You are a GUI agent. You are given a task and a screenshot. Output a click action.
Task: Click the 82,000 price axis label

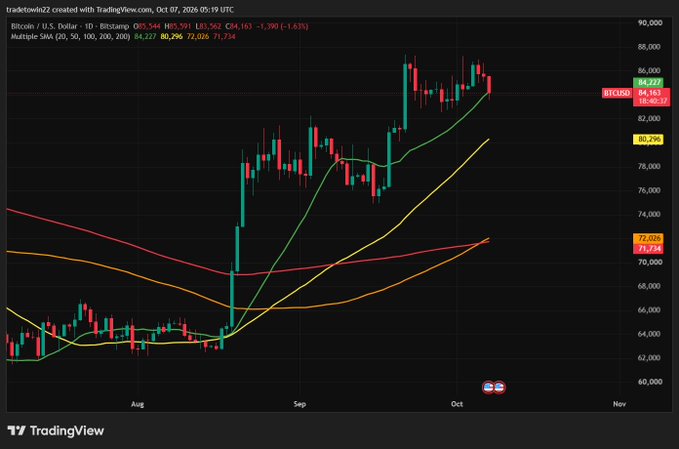tap(649, 119)
